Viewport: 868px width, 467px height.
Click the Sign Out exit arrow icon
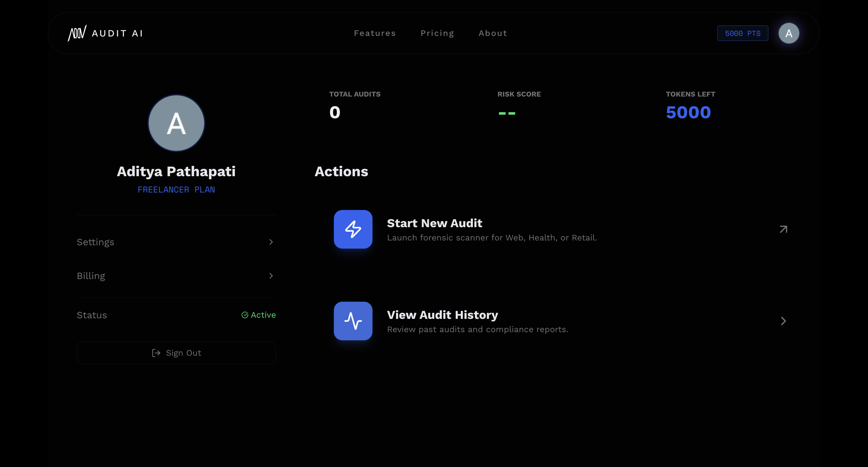(156, 353)
